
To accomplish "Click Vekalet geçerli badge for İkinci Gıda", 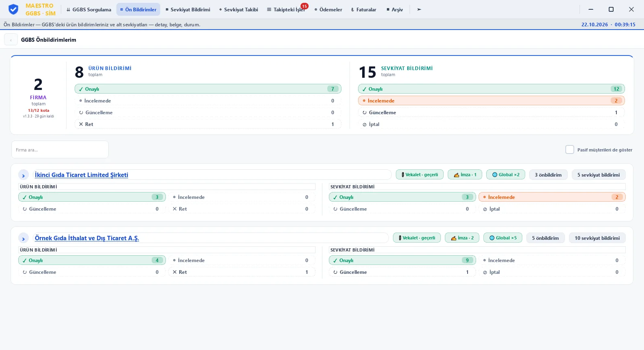I will (x=420, y=175).
